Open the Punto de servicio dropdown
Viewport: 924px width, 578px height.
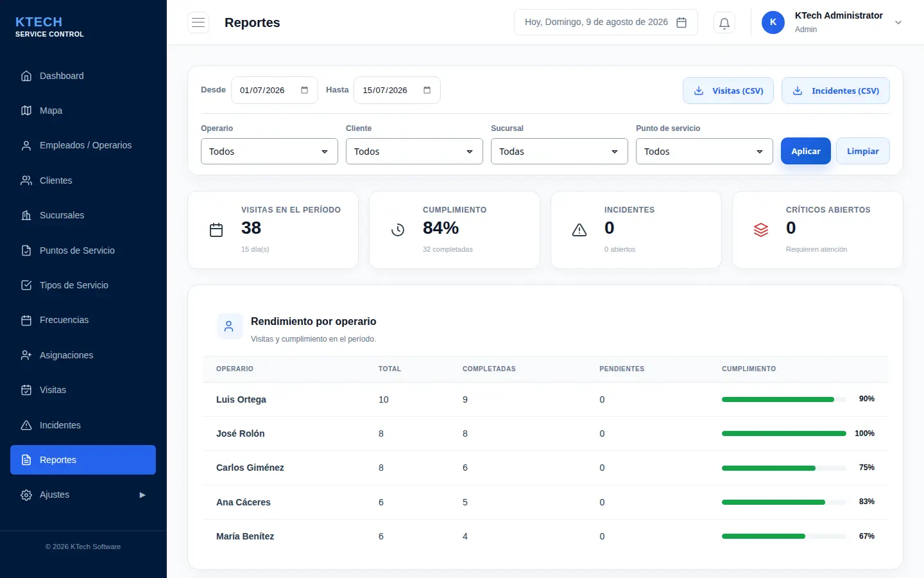705,152
